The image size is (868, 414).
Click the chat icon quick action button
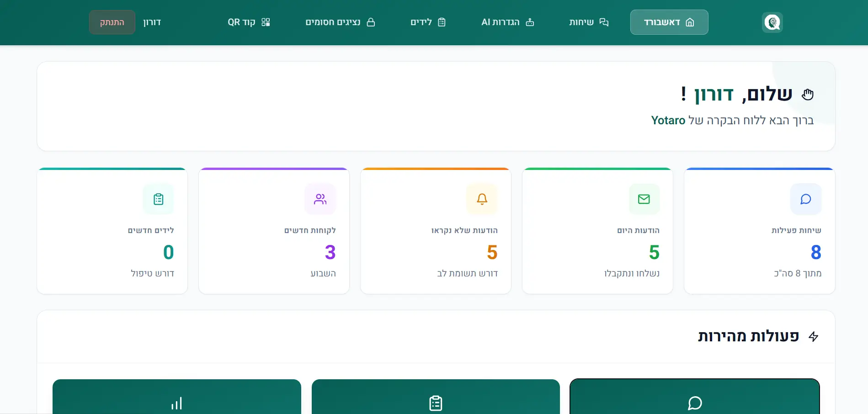[x=694, y=403]
